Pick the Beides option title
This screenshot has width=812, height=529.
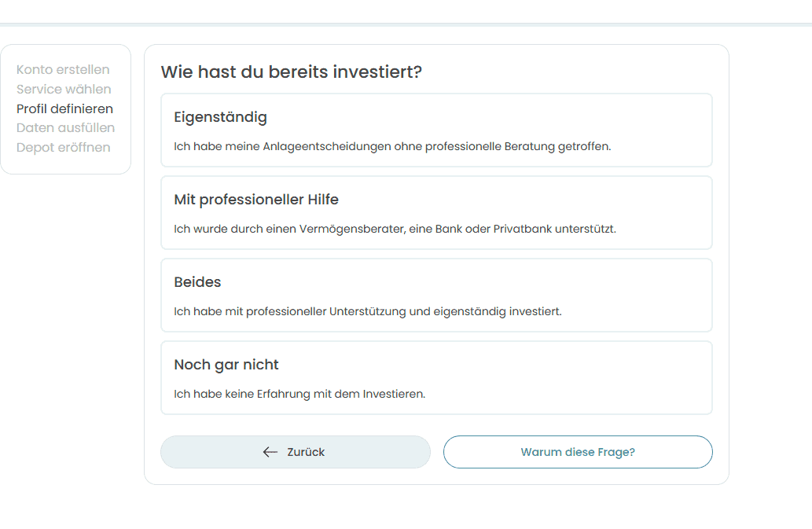tap(197, 282)
